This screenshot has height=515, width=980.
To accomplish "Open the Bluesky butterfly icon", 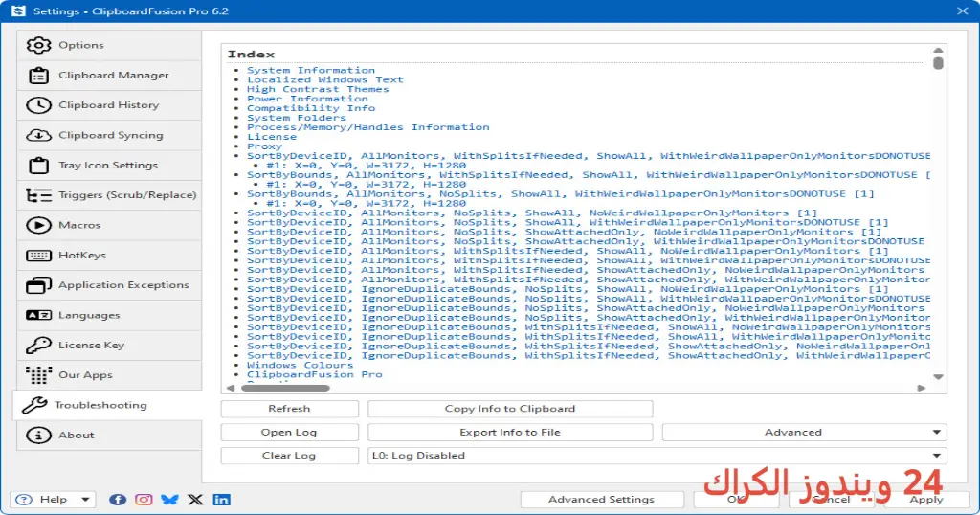I will (x=169, y=500).
